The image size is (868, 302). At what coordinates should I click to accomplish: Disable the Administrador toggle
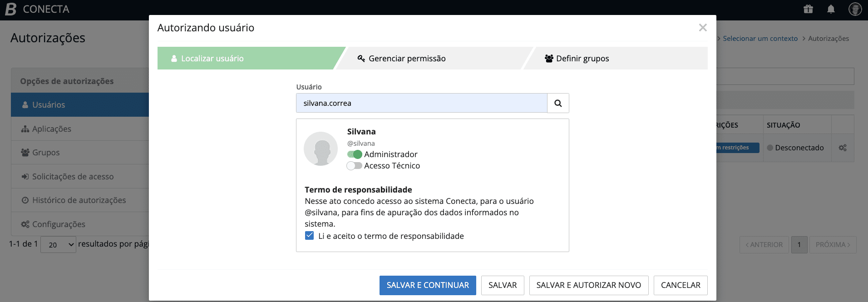pos(355,154)
